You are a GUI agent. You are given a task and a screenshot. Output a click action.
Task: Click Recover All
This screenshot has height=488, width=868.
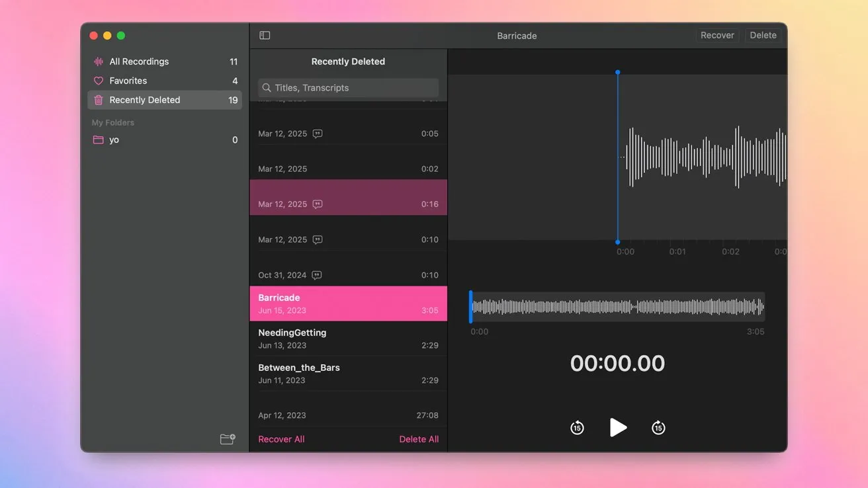(281, 438)
